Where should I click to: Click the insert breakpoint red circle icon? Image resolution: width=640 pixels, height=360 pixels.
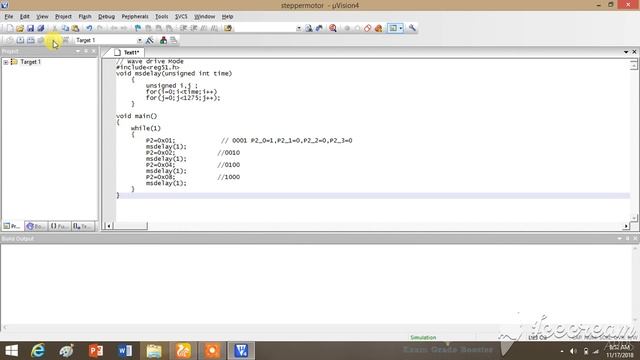(347, 28)
